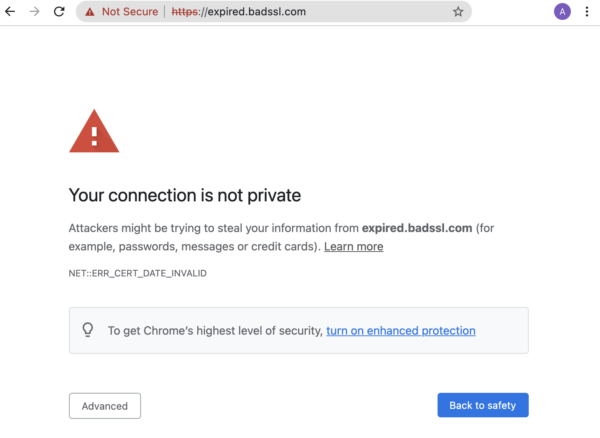Click bold expired.badssl.com in the warning message

416,228
